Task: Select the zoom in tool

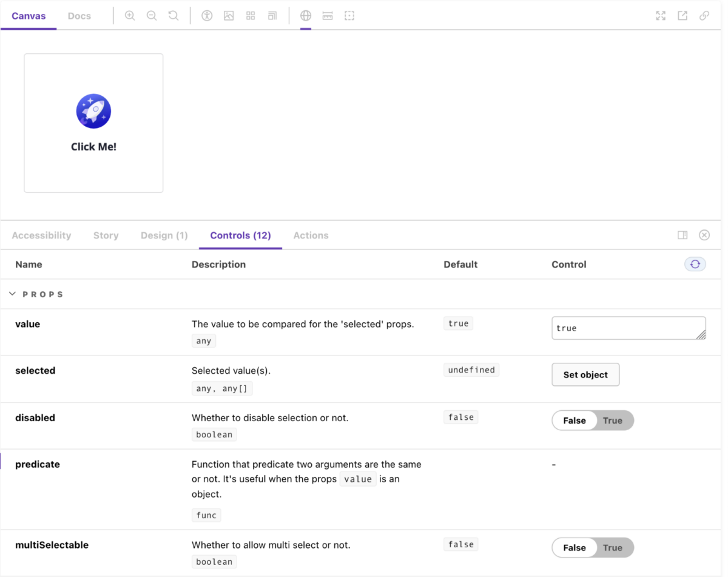Action: (130, 15)
